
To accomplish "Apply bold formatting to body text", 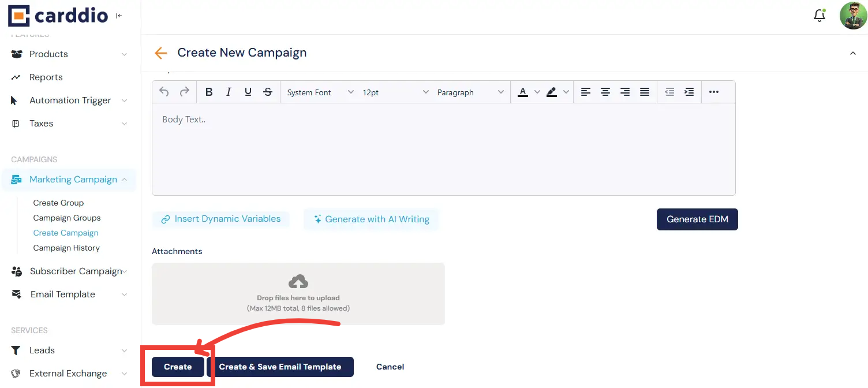I will [208, 91].
